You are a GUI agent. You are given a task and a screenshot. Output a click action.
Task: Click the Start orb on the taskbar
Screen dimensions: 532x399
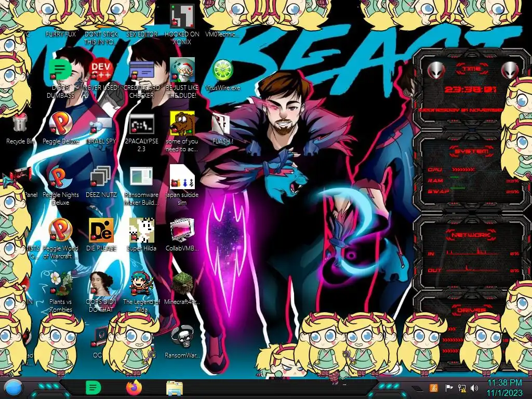pyautogui.click(x=14, y=388)
